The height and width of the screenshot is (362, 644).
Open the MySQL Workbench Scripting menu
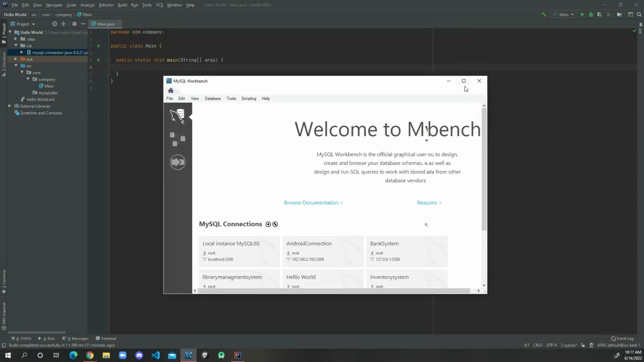click(249, 99)
